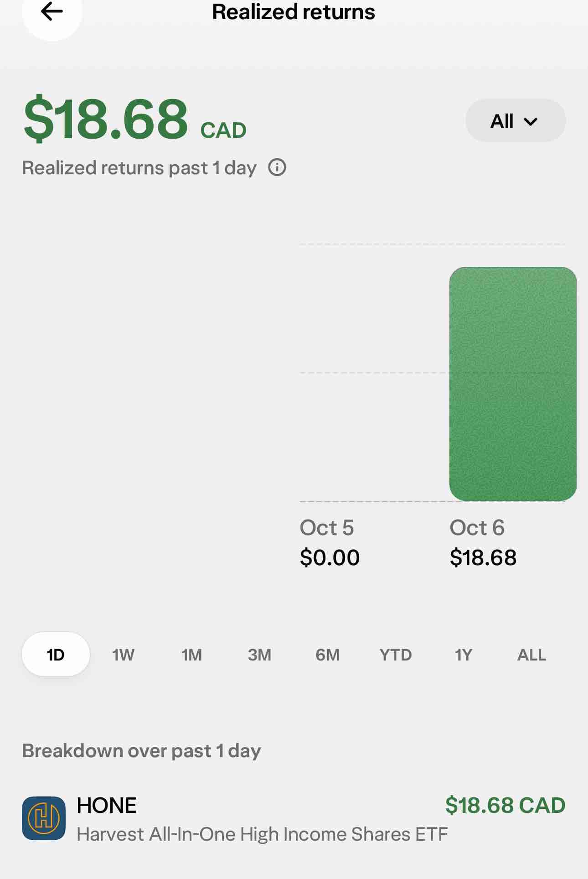588x879 pixels.
Task: Switch to the 1Y time range
Action: coord(463,655)
